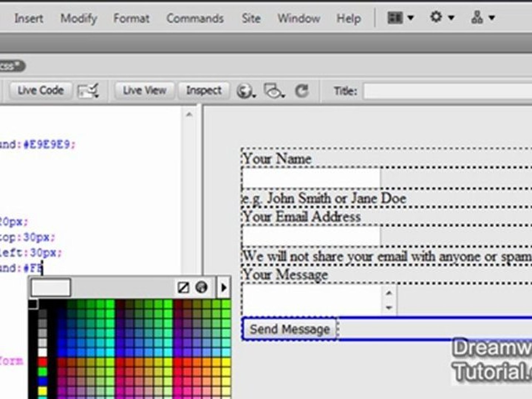Open the color picker options arrow
Screen dimensions: 532x399
pyautogui.click(x=224, y=287)
